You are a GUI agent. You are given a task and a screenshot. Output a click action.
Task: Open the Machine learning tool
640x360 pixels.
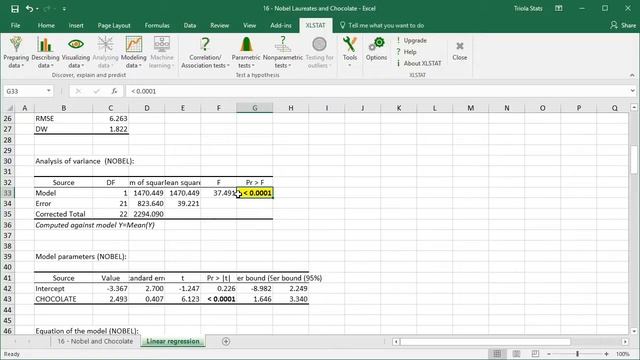162,52
